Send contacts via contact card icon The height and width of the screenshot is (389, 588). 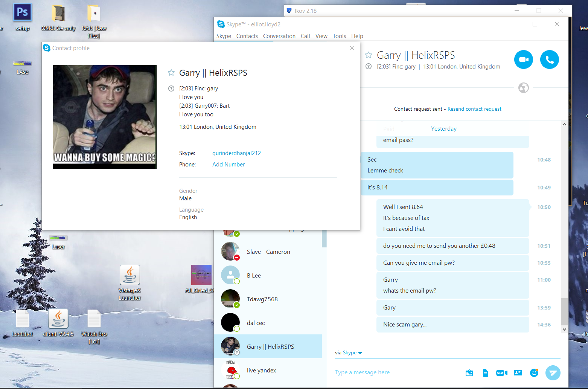pyautogui.click(x=518, y=373)
